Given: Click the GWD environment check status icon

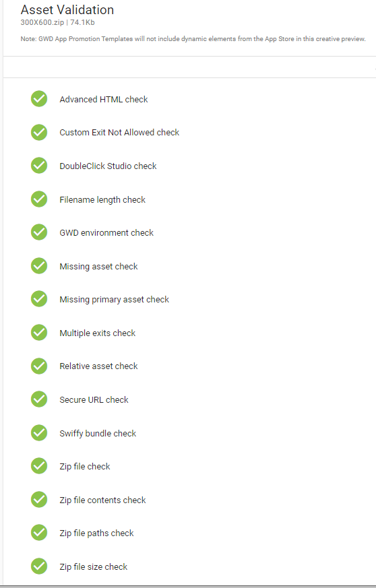Looking at the screenshot, I should (x=39, y=232).
